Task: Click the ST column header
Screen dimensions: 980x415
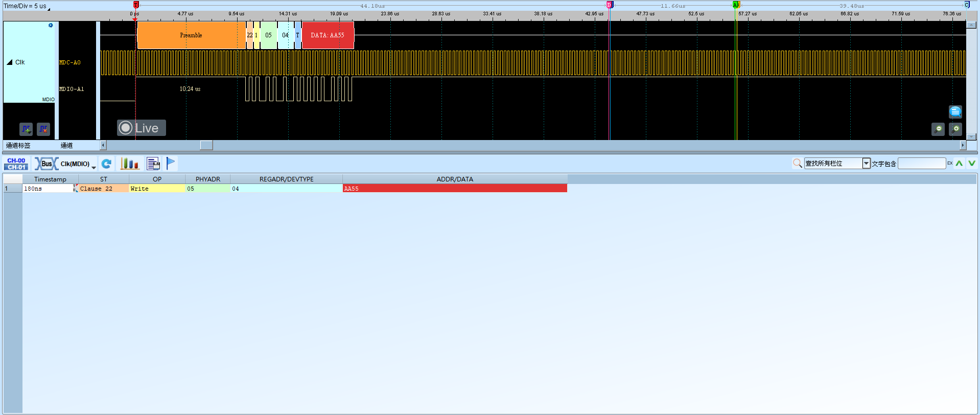Action: [104, 179]
